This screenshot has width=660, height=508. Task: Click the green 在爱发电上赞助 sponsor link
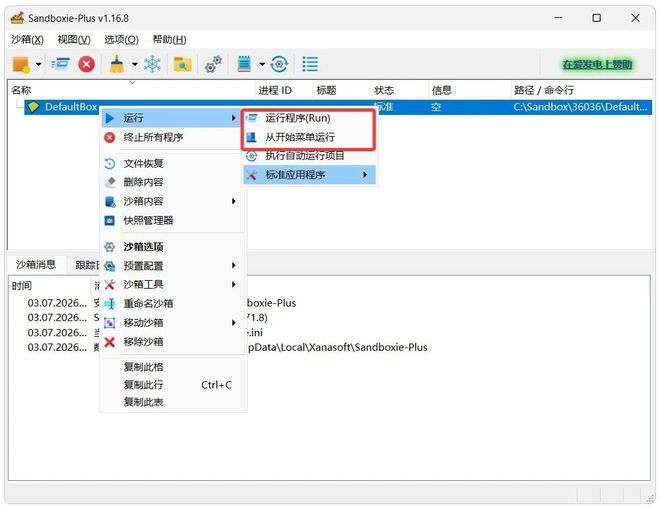click(597, 64)
